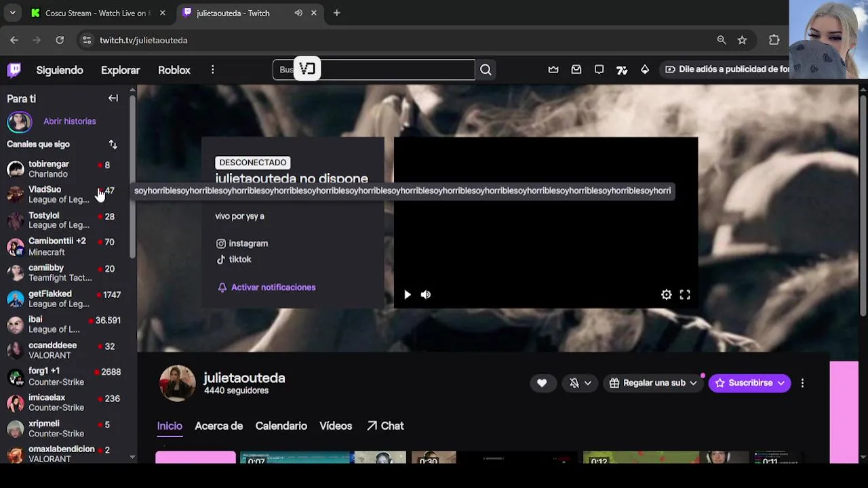Sort followed channels with arrows icon

113,144
